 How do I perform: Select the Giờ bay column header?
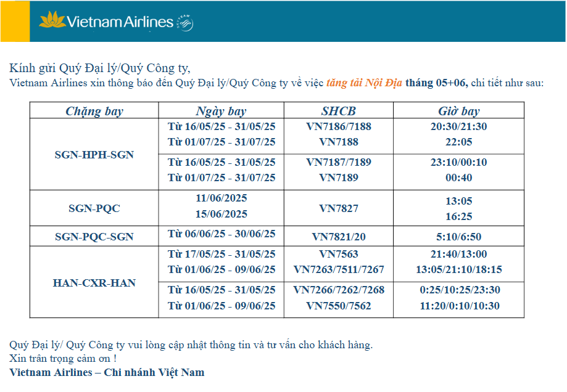coord(459,110)
